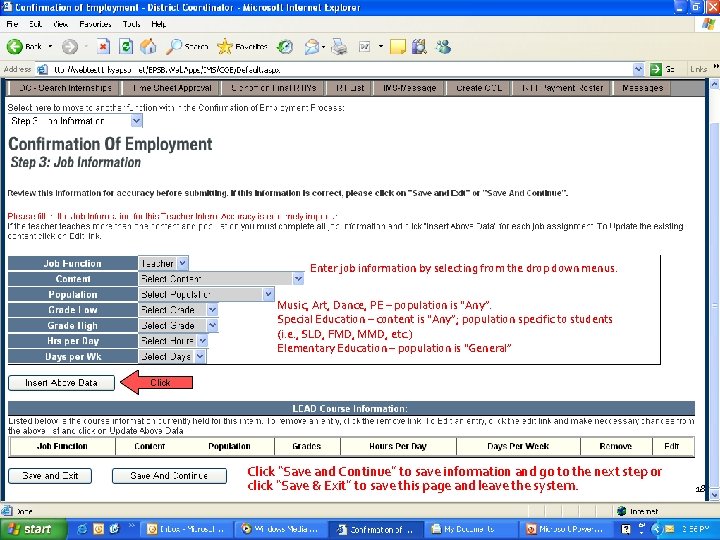Switch to the Messages tab
720x540 pixels.
pos(642,88)
